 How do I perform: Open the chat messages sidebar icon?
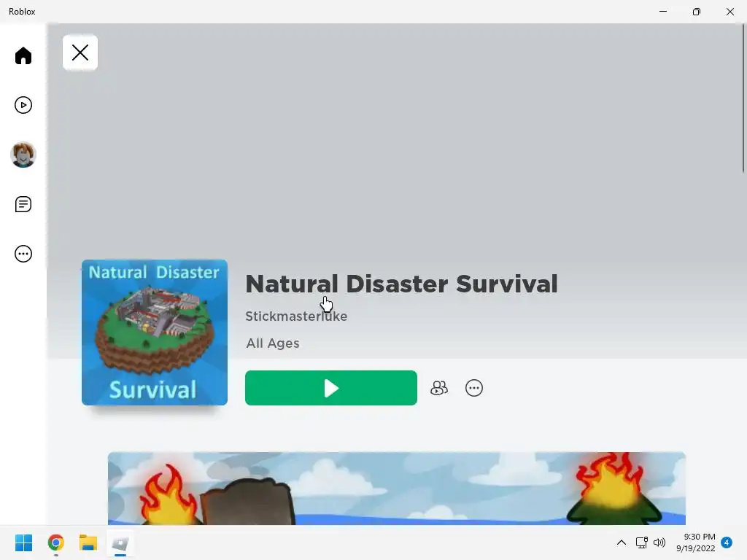click(23, 204)
